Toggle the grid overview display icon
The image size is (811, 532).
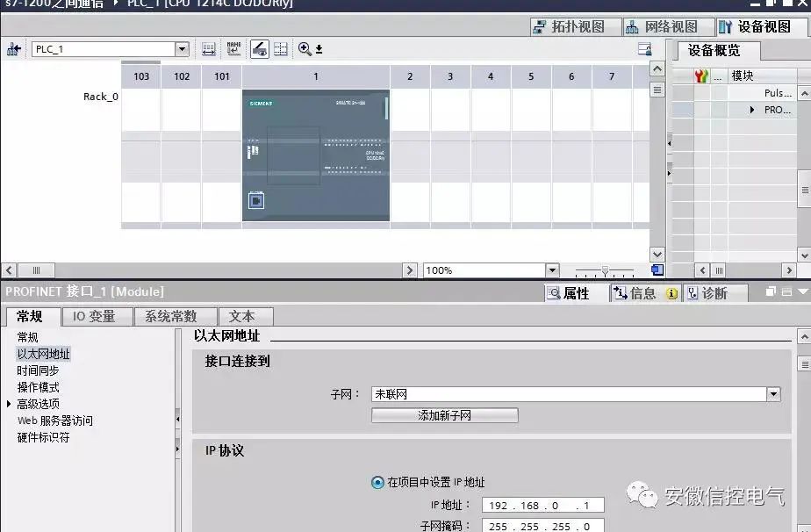281,49
